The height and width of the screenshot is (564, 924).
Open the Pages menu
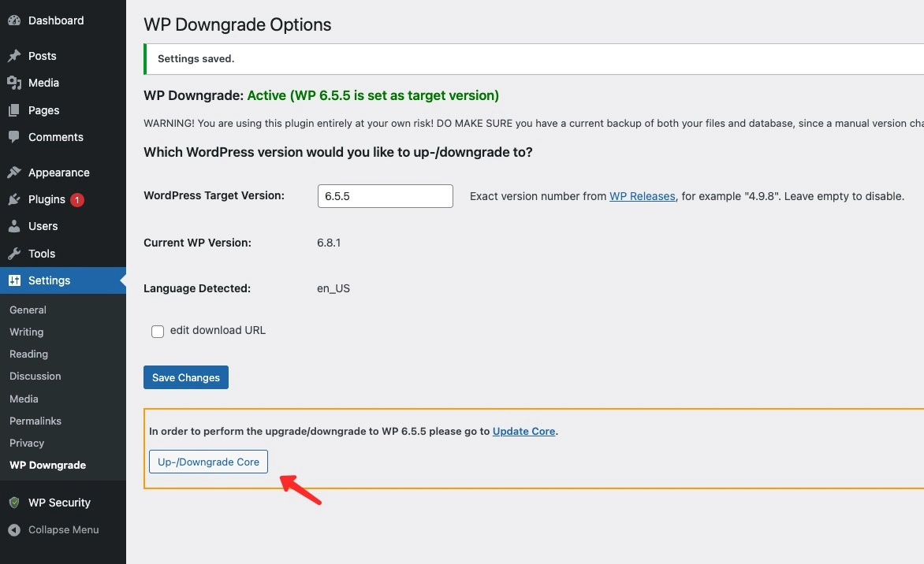coord(43,110)
